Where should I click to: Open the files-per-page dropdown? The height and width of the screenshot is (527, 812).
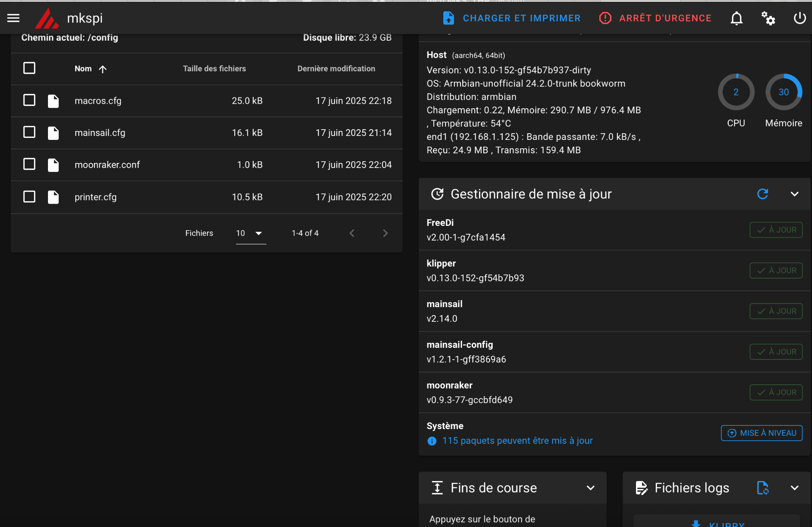251,233
